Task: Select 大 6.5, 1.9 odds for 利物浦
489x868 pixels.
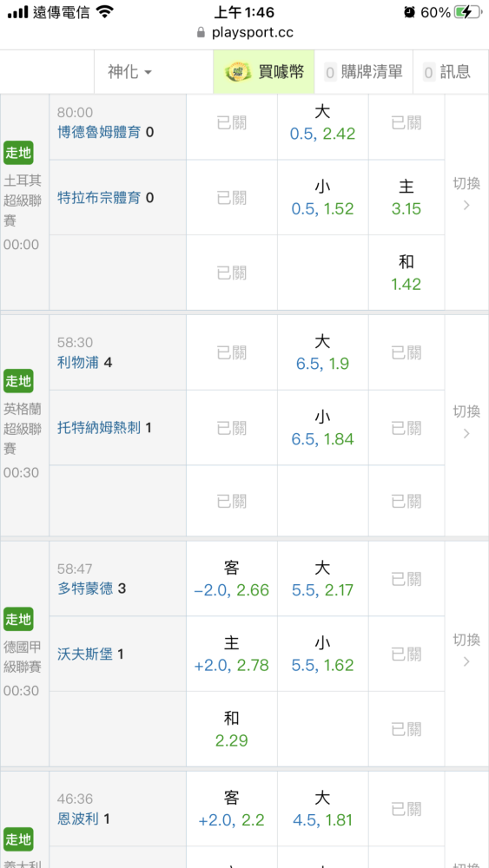Action: click(323, 352)
